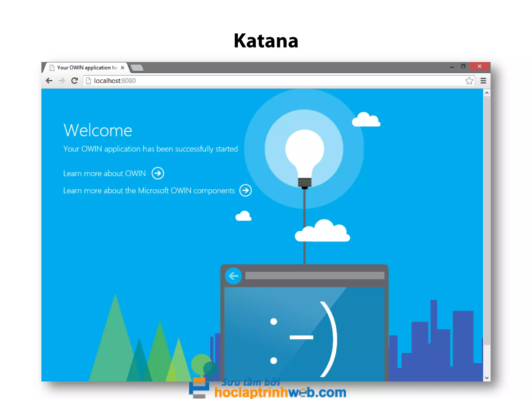Click arrow icon beside Learn more about OWIN
This screenshot has width=532, height=399.
click(x=158, y=173)
